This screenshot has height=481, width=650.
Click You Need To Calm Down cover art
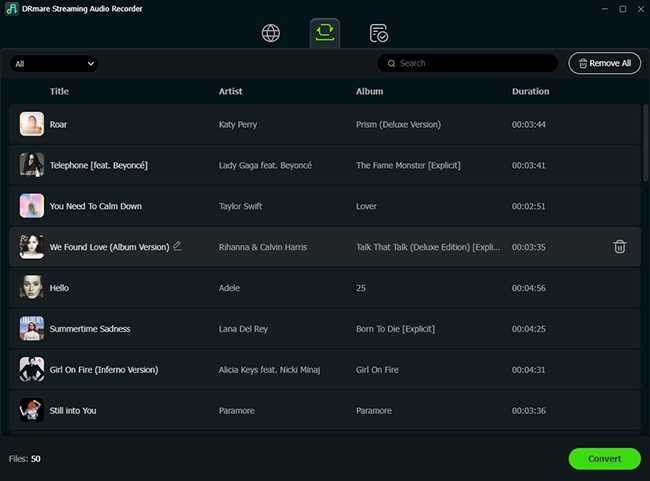32,205
